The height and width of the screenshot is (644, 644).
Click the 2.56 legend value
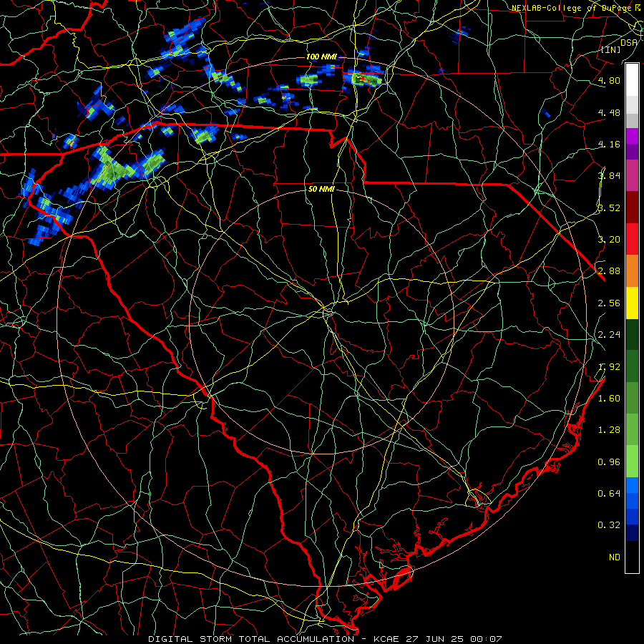click(x=609, y=303)
